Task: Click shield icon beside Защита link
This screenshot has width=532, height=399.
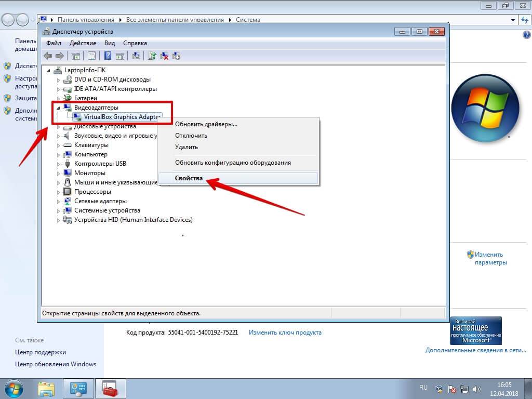Action: 7,98
